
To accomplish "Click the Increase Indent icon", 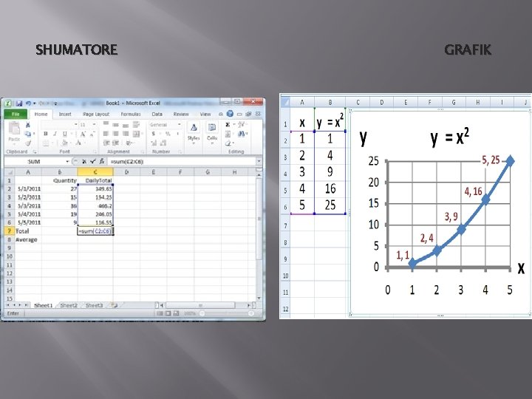I will pos(116,143).
